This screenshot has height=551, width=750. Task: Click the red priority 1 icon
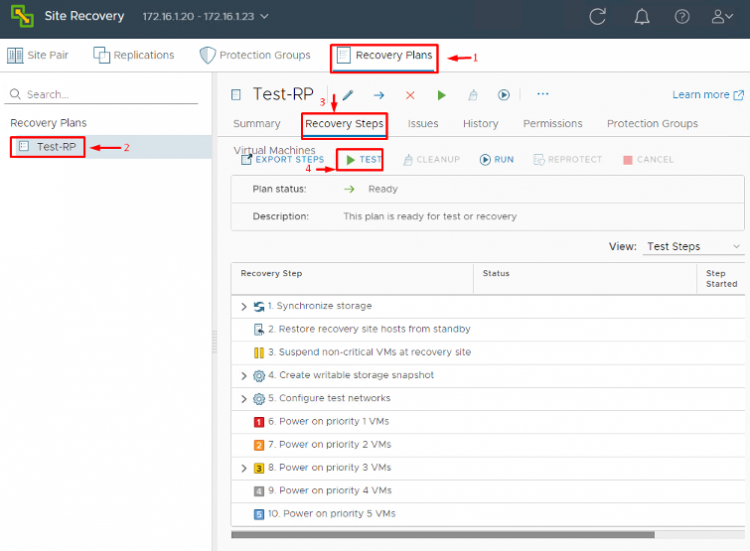259,422
